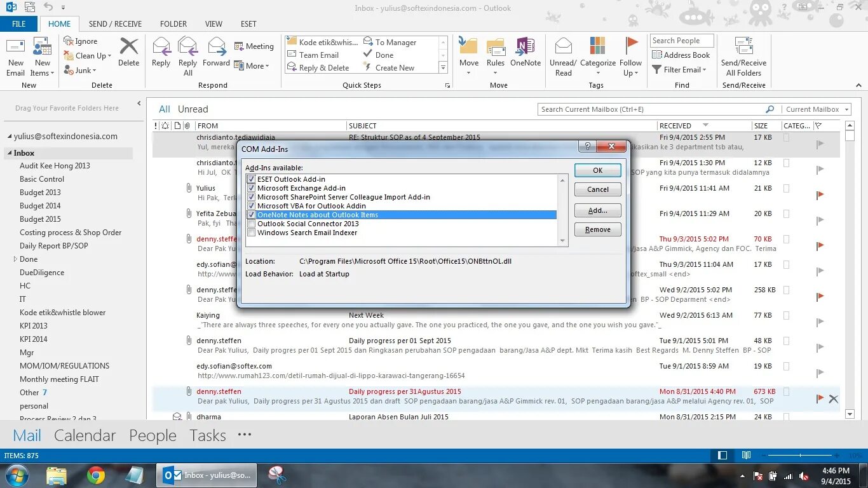Open the More respond dropdown

coord(252,65)
